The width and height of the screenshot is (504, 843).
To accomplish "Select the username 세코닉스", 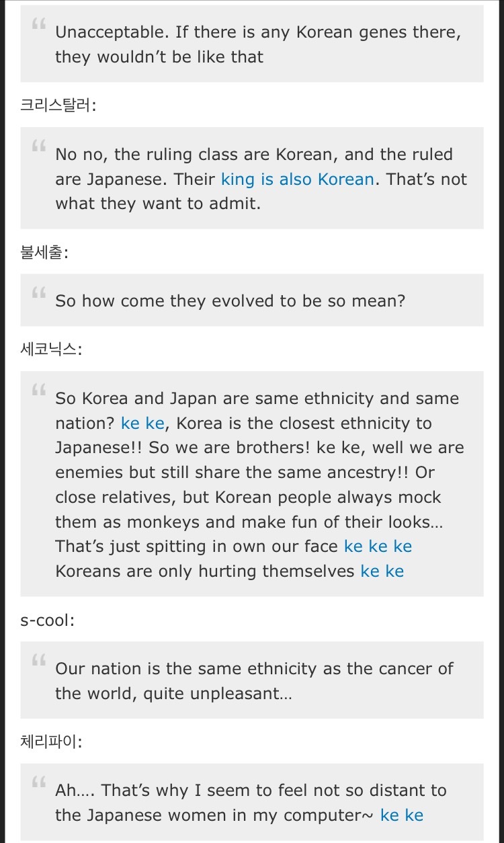I will pyautogui.click(x=51, y=349).
